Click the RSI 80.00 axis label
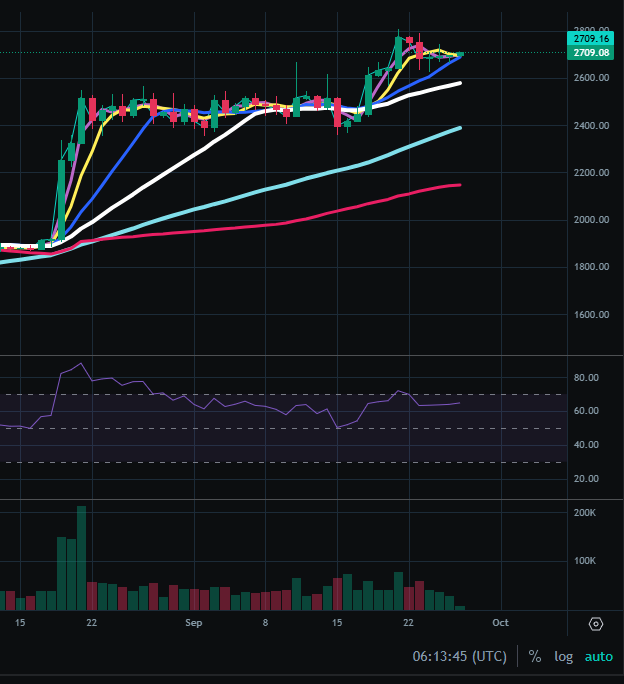 [x=586, y=378]
